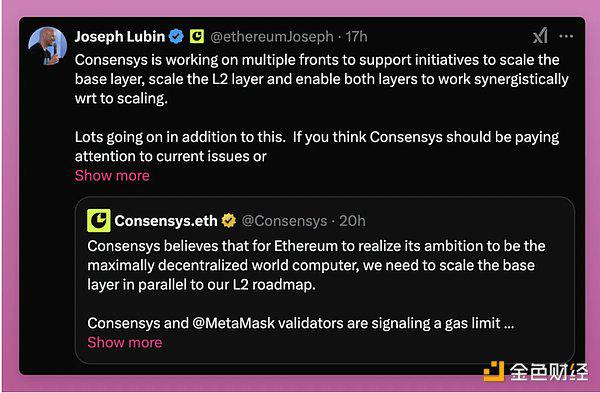Open the @Consensys handle link
Screen dimensions: 600x393
coord(284,221)
